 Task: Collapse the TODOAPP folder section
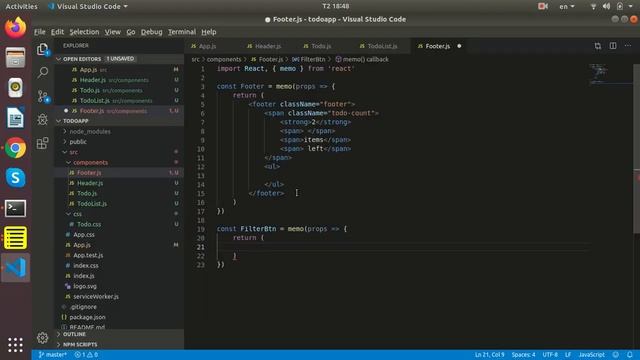tap(58, 121)
